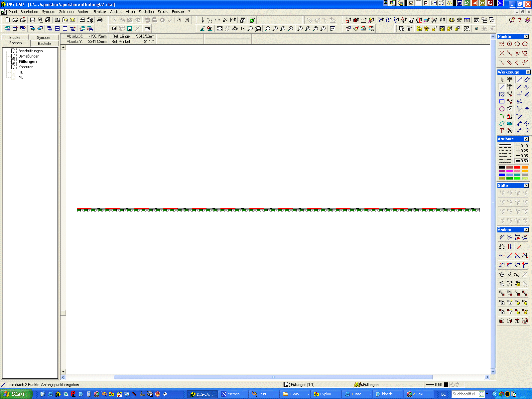Switch to Paint S... taskbar window
This screenshot has height=399, width=532.
(x=263, y=394)
